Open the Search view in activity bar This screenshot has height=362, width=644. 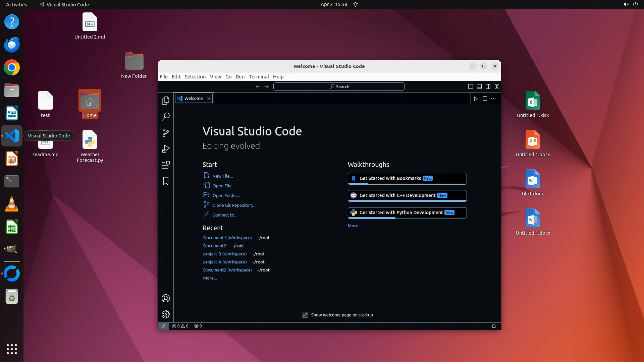(x=166, y=117)
